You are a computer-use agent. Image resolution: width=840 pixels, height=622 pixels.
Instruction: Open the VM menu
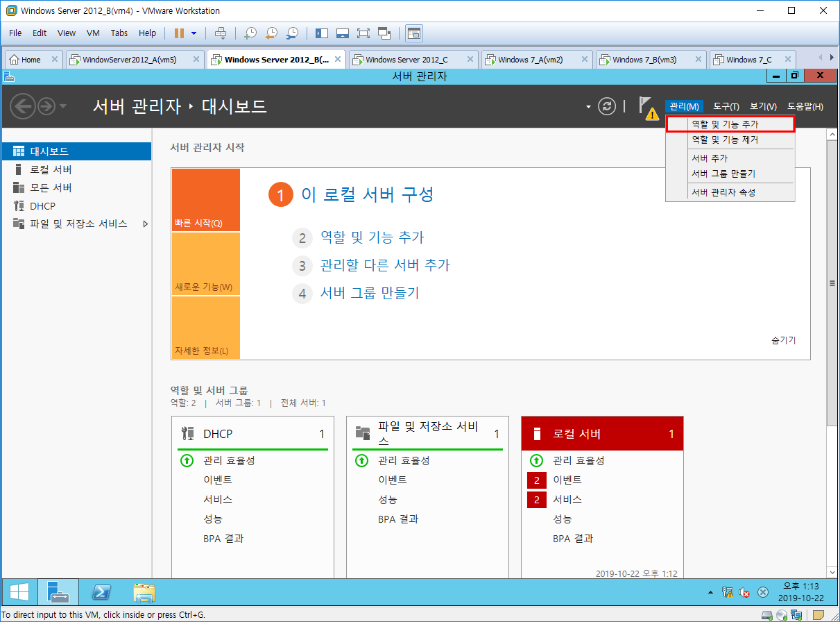pos(94,33)
